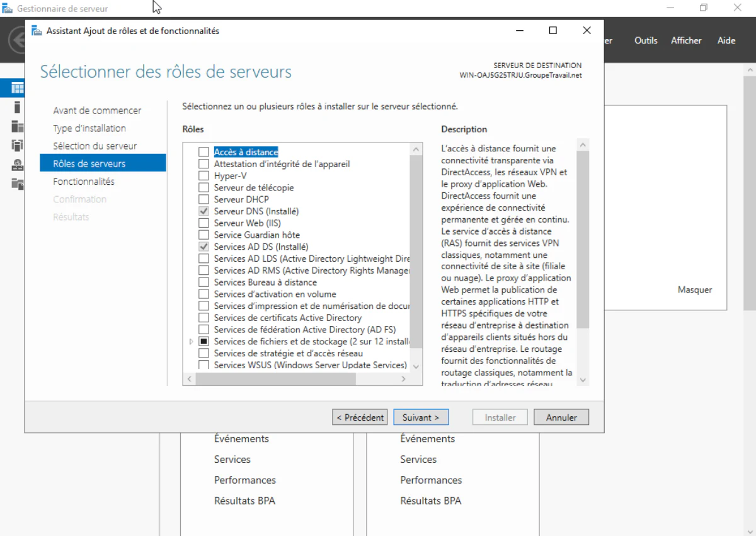Maximize the wizard window

tap(553, 30)
